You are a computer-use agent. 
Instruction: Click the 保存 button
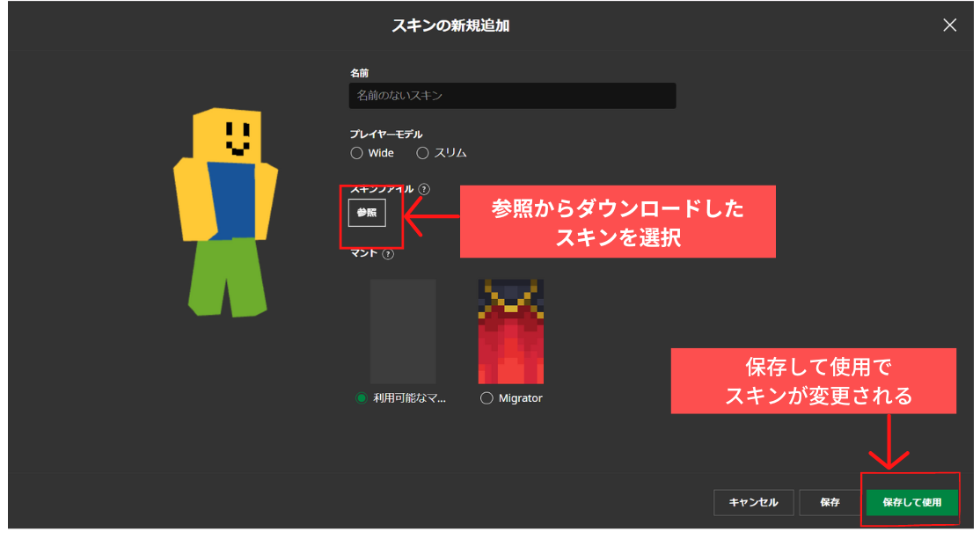830,503
